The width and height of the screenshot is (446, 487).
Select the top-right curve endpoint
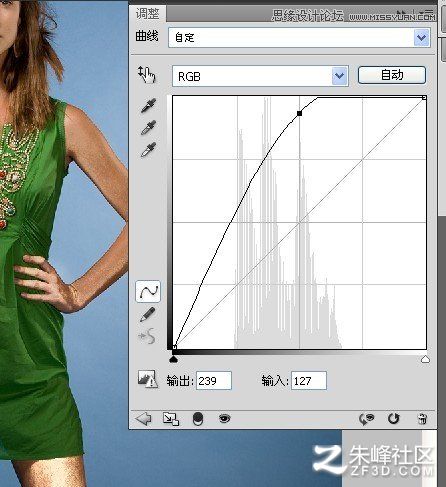pyautogui.click(x=424, y=98)
